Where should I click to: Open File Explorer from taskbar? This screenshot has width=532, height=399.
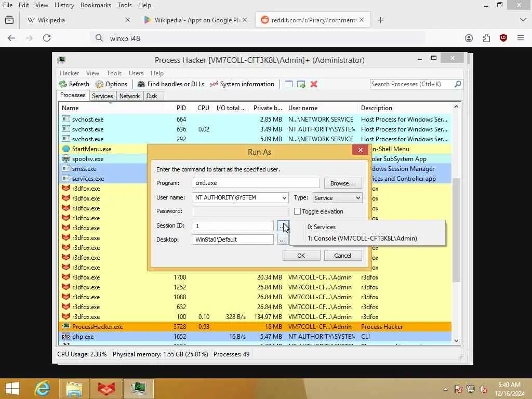pyautogui.click(x=74, y=389)
